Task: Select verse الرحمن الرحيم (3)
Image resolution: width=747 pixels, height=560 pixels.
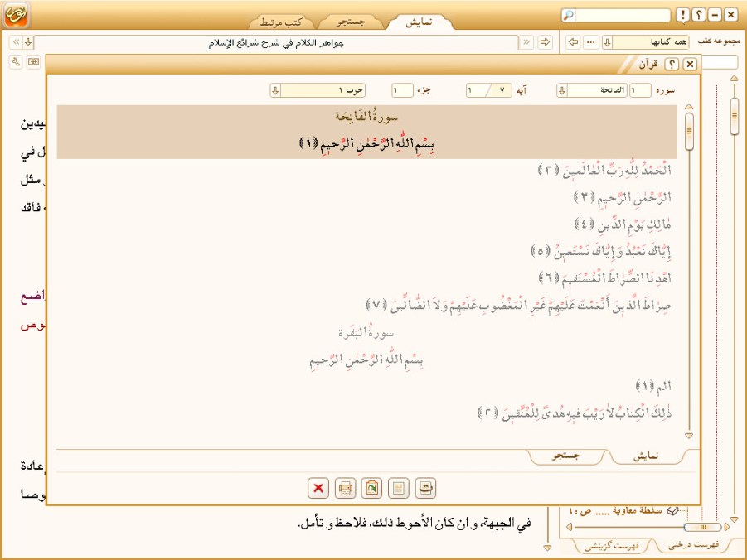Action: (x=622, y=196)
